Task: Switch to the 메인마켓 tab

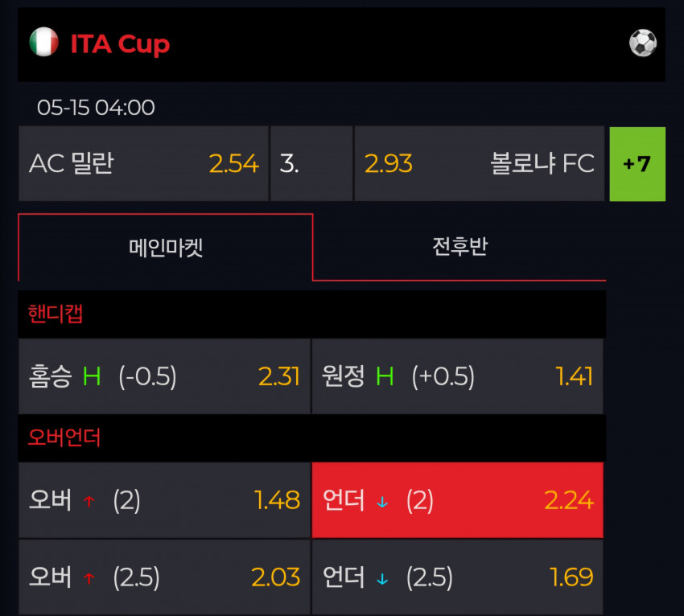Action: click(x=165, y=247)
